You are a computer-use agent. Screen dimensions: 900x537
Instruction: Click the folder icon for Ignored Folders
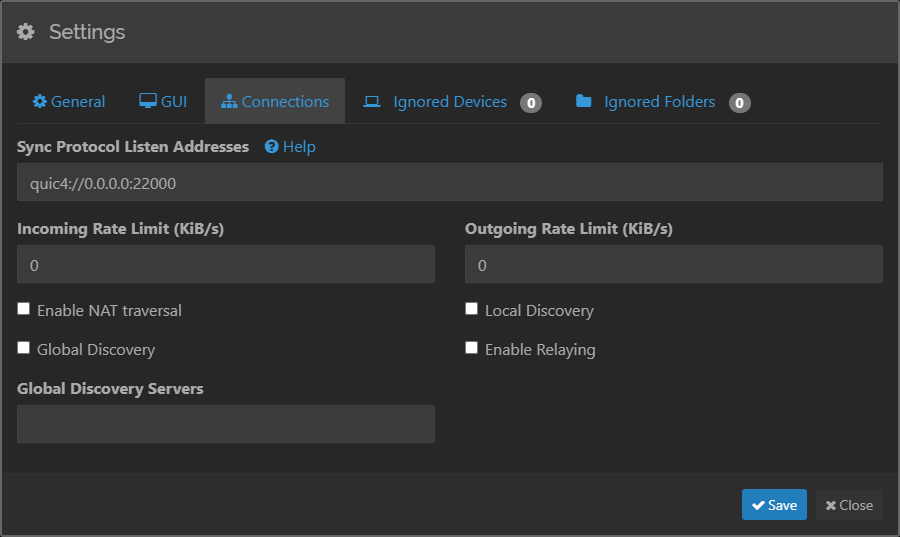(x=584, y=102)
